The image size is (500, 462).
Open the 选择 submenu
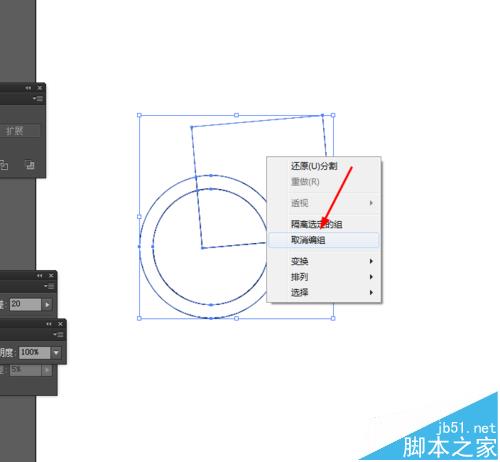[x=324, y=292]
